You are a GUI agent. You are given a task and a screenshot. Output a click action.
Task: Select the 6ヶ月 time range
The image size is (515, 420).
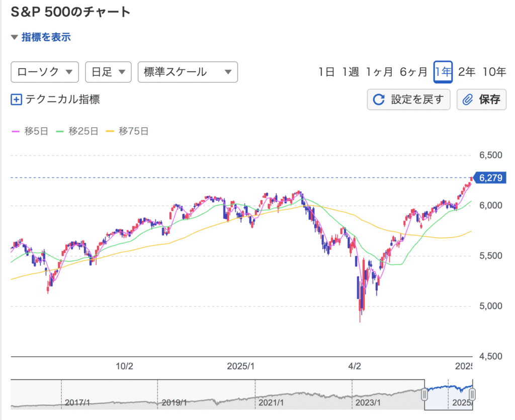(413, 71)
